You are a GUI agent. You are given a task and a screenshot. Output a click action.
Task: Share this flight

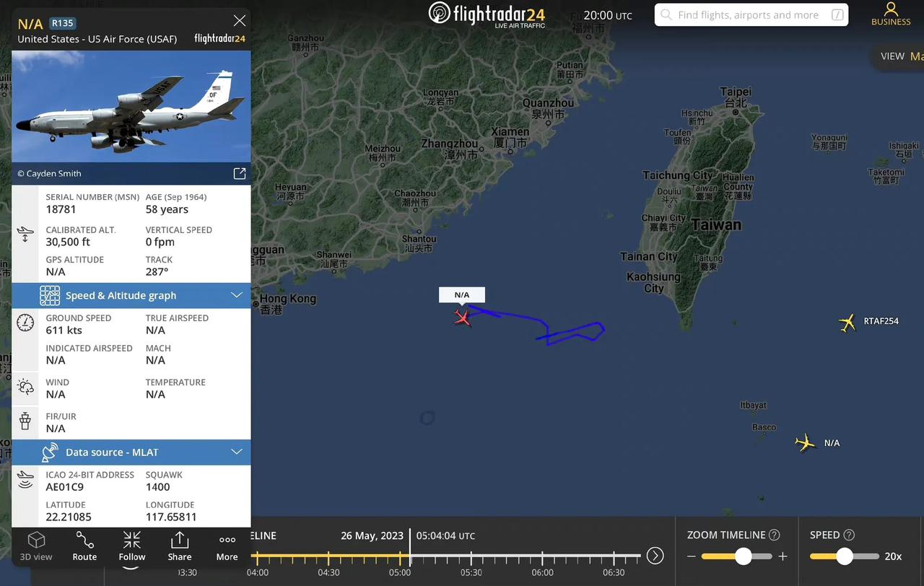point(180,546)
